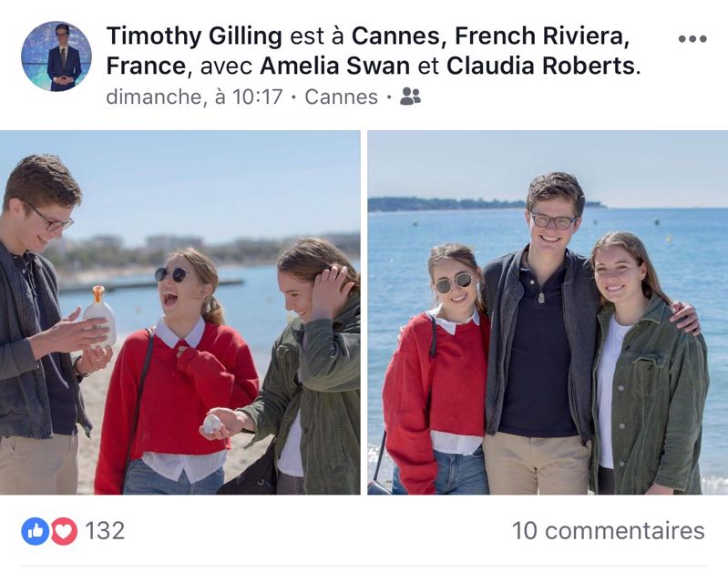Open the three-dot post options menu
The image size is (728, 572).
692,38
